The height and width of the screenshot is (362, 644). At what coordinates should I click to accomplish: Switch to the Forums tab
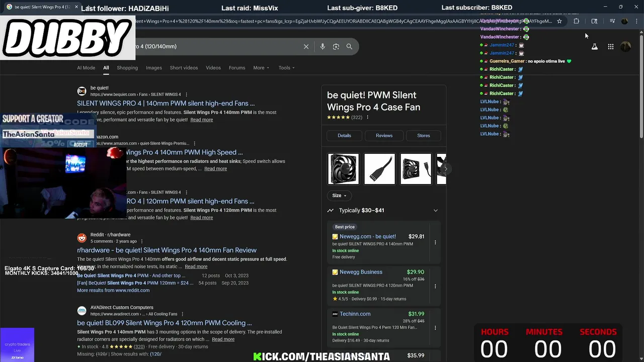point(237,68)
